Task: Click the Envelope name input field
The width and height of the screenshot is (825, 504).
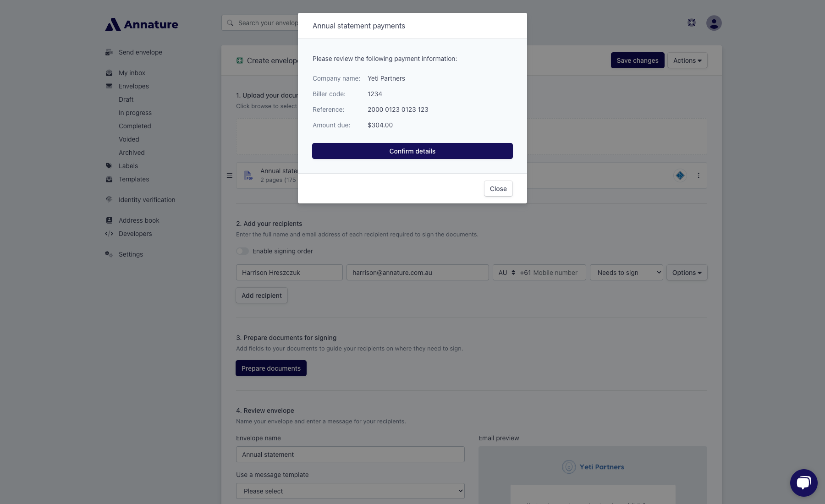Action: point(350,455)
